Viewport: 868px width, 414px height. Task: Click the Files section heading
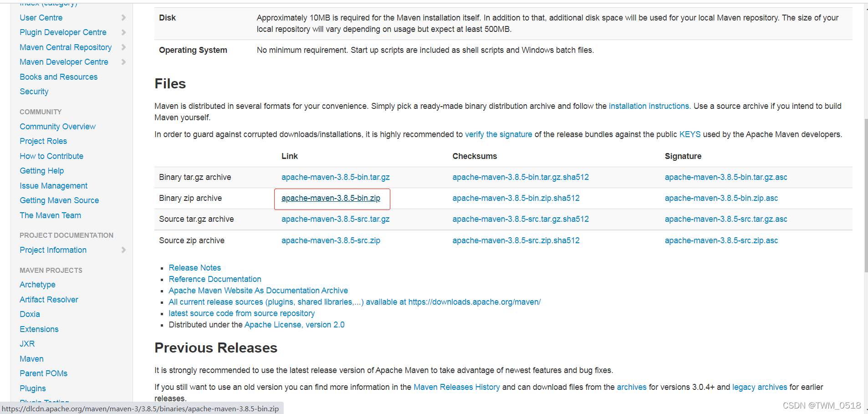click(x=170, y=84)
